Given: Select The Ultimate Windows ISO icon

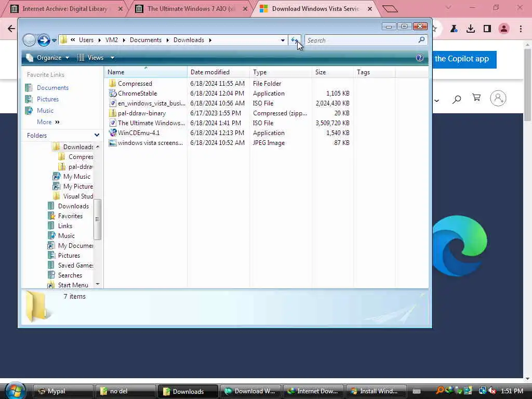Looking at the screenshot, I should pos(112,123).
